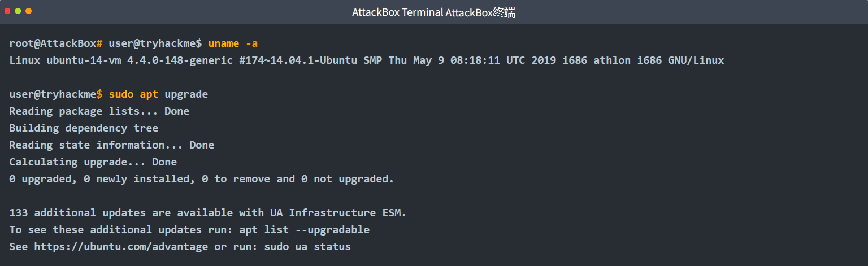Click the 'apt list --upgradable' command text
868x266 pixels.
point(304,230)
